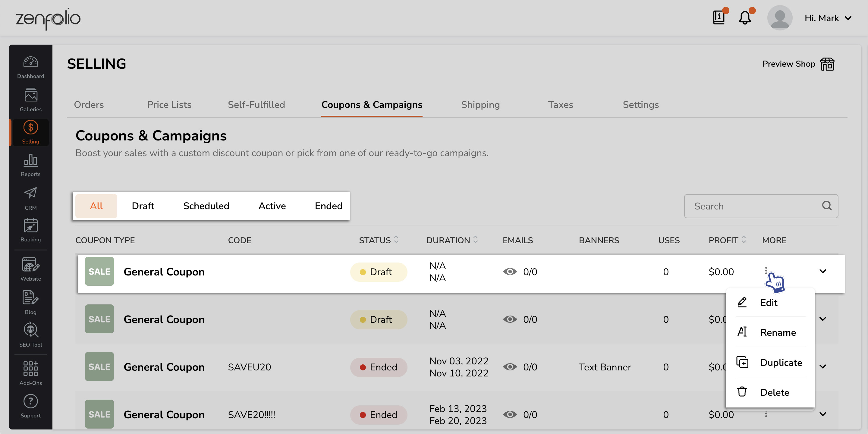Select the Galleries sidebar icon
This screenshot has height=434, width=868.
(x=30, y=99)
